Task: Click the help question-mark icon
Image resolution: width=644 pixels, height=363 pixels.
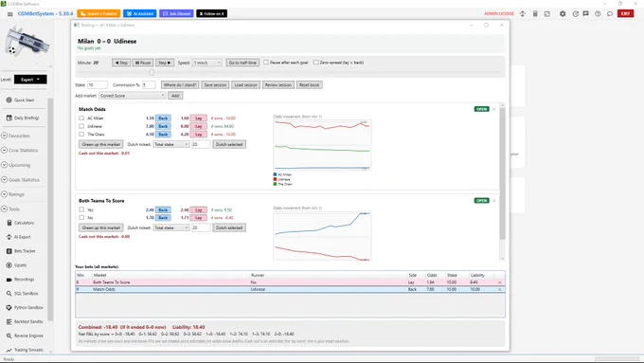Action: [598, 13]
